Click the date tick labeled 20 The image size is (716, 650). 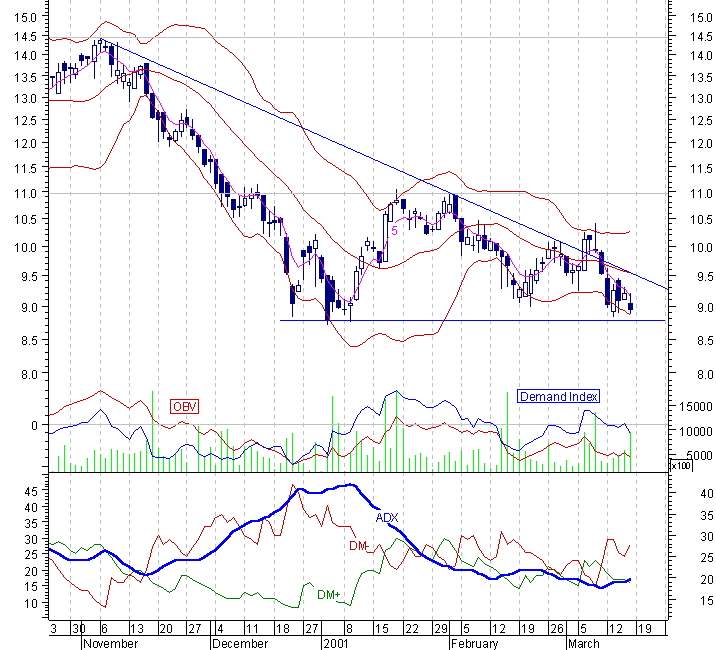[x=166, y=629]
